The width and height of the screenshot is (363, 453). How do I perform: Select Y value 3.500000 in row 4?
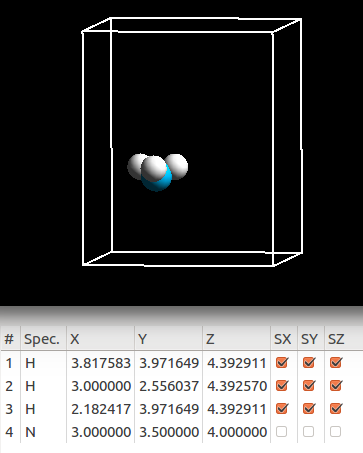coord(169,432)
